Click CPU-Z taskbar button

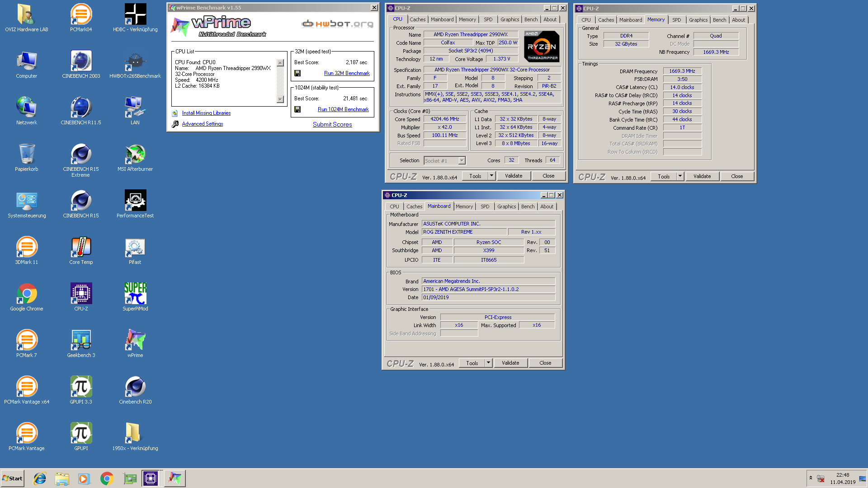(x=150, y=479)
